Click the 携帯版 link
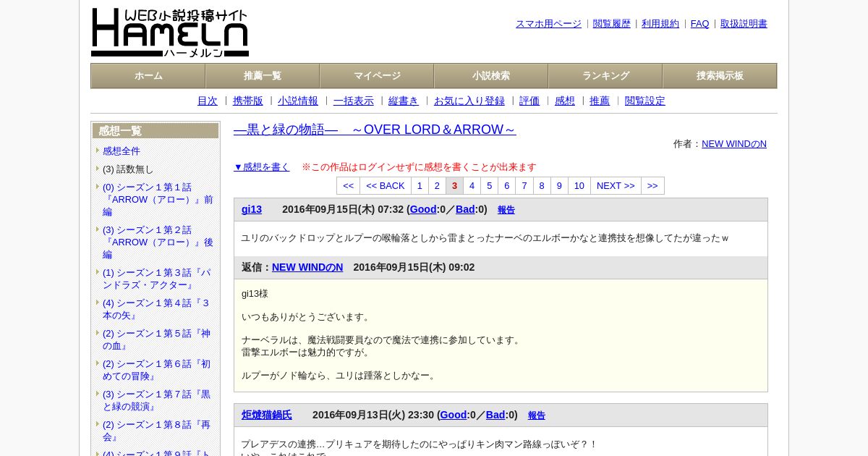This screenshot has width=868, height=456. tap(248, 101)
